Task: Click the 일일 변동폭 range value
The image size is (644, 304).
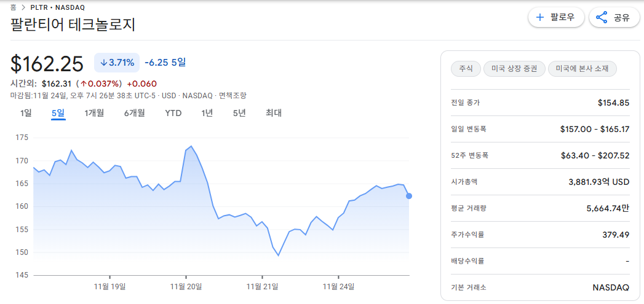Action: (595, 129)
